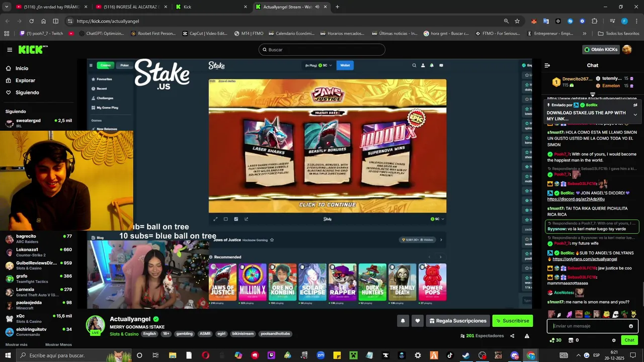644x362 pixels.
Task: Follow channel with heart button
Action: click(x=418, y=321)
